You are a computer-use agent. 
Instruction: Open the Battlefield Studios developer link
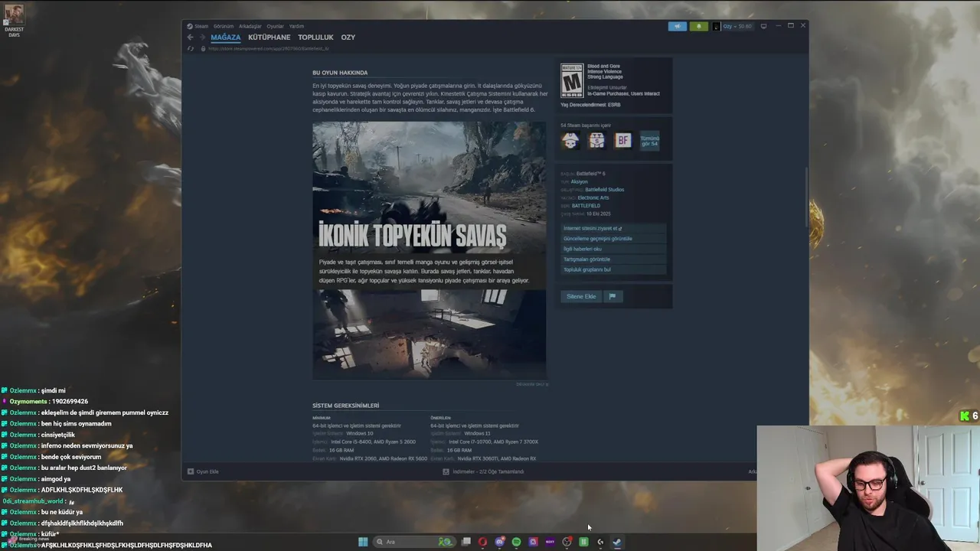605,190
